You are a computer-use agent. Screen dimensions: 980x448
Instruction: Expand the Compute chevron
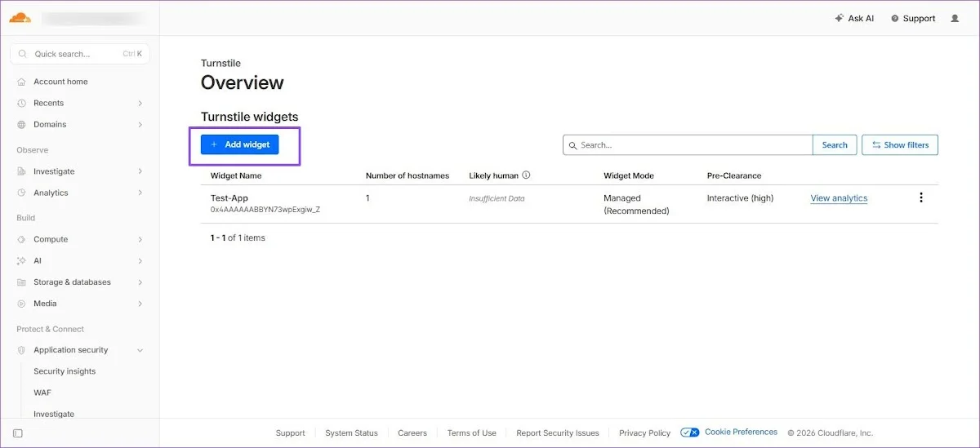[140, 239]
